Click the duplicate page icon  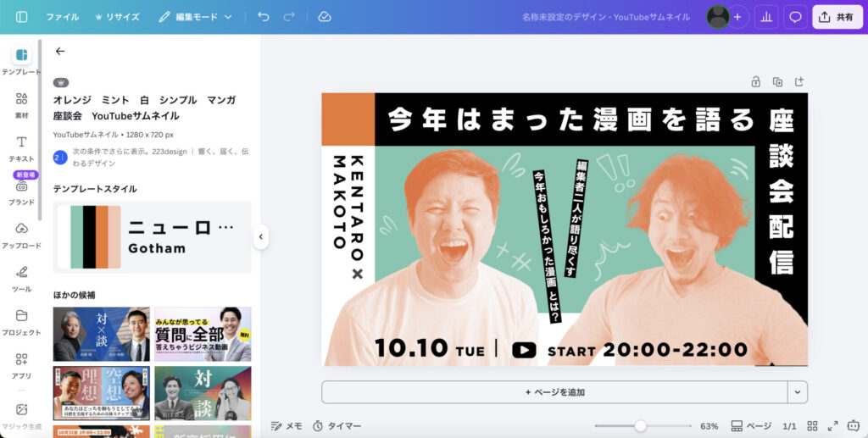[x=777, y=82]
